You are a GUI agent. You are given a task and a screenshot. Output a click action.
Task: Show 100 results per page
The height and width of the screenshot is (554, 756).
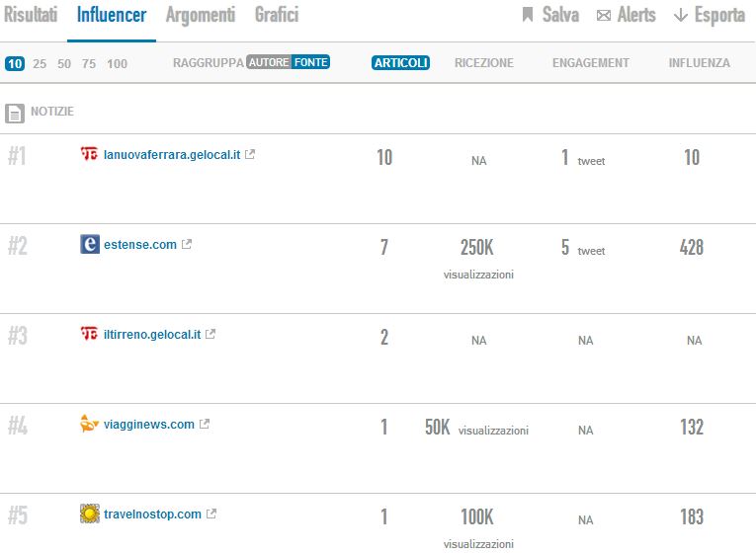pyautogui.click(x=118, y=63)
